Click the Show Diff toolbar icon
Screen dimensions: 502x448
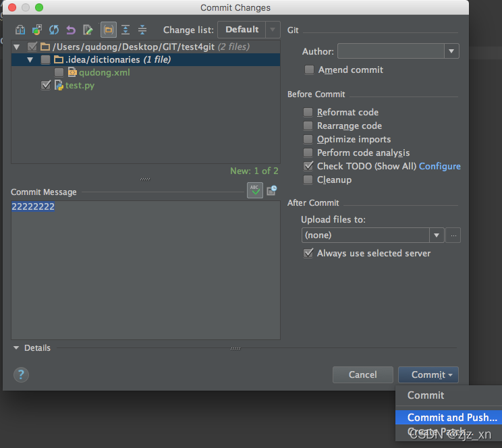(x=20, y=30)
